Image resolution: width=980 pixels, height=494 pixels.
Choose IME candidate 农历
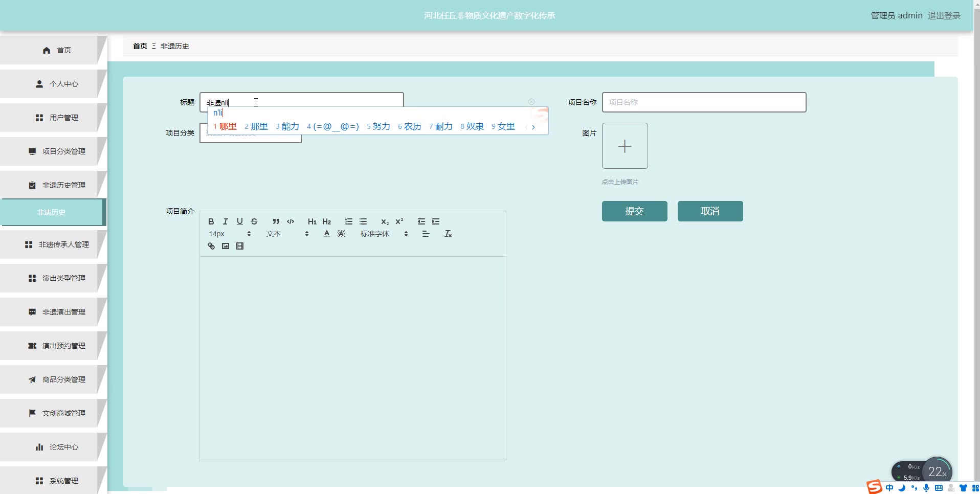coord(410,126)
